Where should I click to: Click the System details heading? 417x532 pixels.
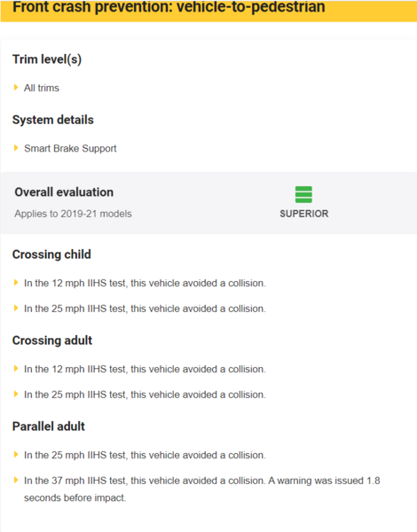point(53,120)
